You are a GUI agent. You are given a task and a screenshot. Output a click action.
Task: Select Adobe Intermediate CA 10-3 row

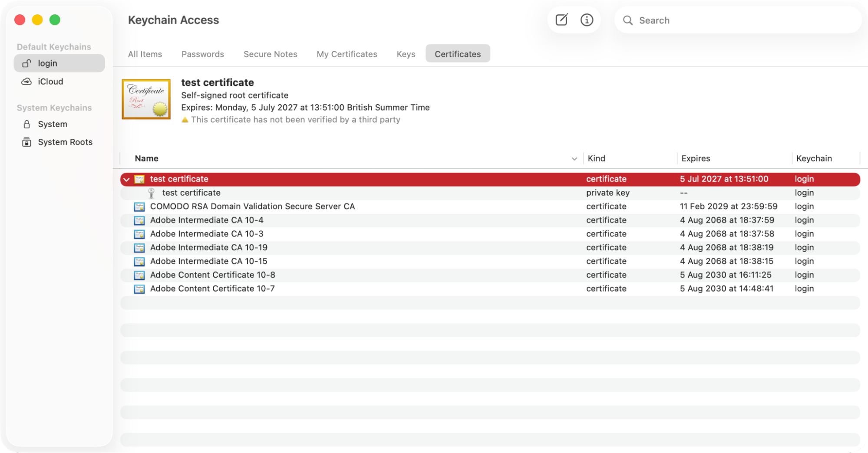click(490, 234)
